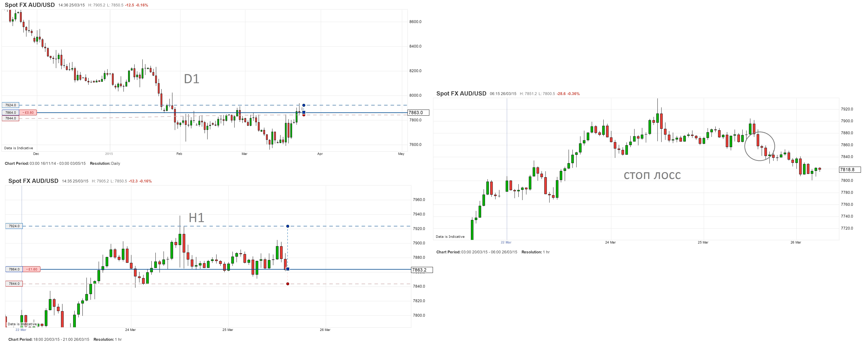Click the -£1.60 profit/loss tag
Image resolution: width=868 pixels, height=352 pixels.
coord(32,269)
